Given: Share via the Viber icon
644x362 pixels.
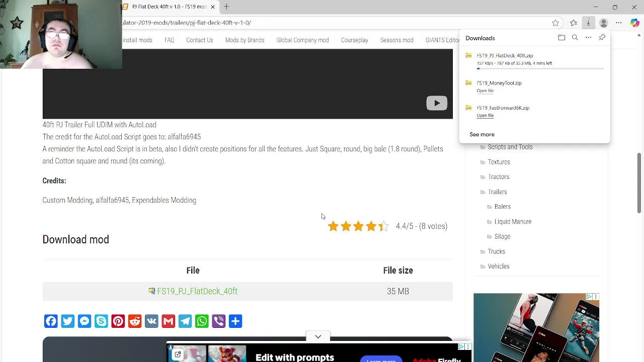Looking at the screenshot, I should (x=218, y=321).
